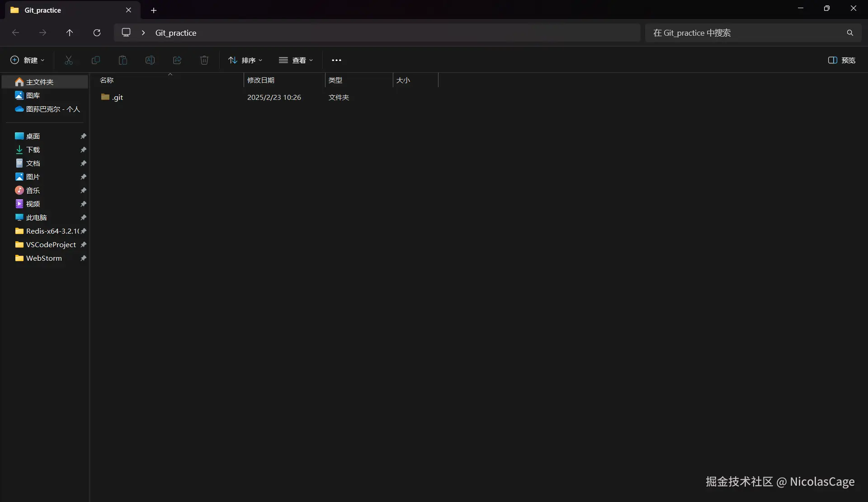Viewport: 868px width, 502px height.
Task: Go up one folder level arrow
Action: tap(70, 33)
